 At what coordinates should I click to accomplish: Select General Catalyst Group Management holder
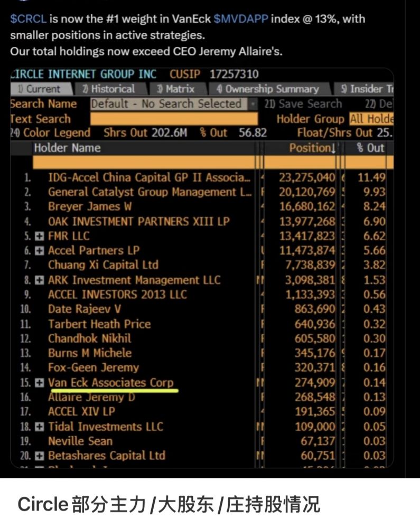[x=150, y=192]
